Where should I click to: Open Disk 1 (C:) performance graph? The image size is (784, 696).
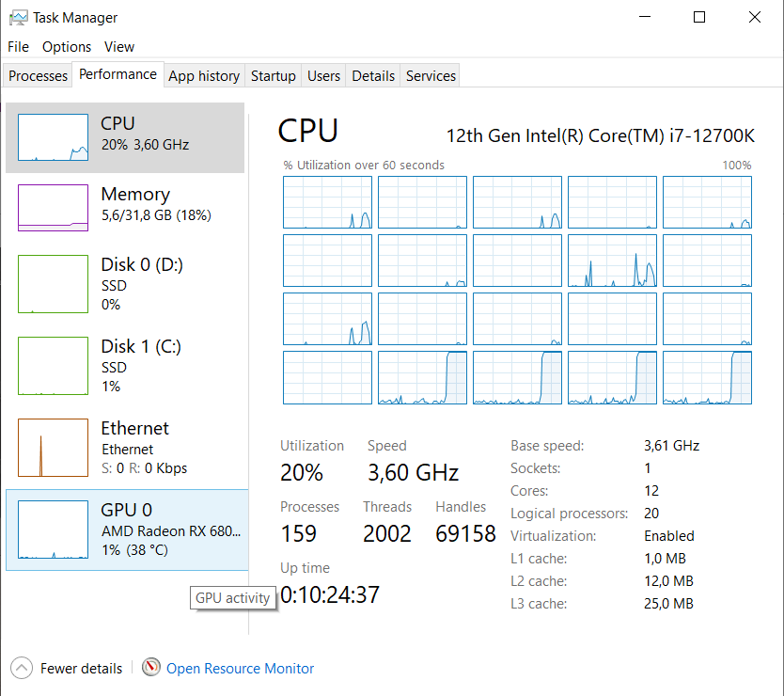(53, 366)
